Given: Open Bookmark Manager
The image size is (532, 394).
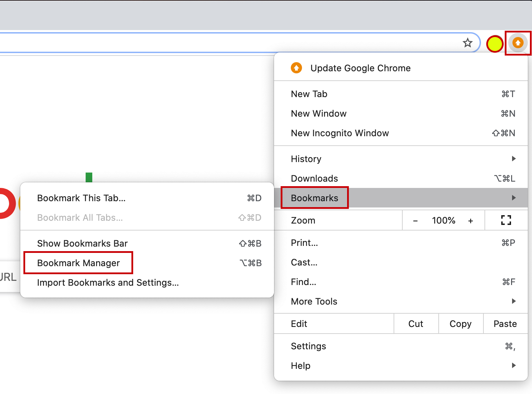Looking at the screenshot, I should coord(78,263).
